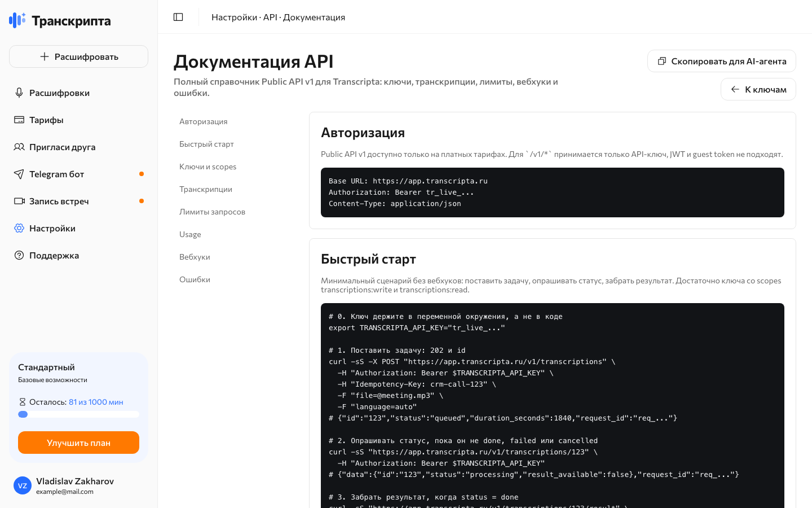Click the plus icon in Расшифровать button

point(45,56)
